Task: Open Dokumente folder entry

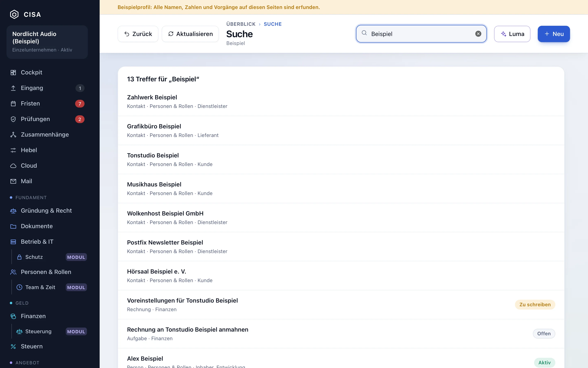Action: (x=47, y=226)
